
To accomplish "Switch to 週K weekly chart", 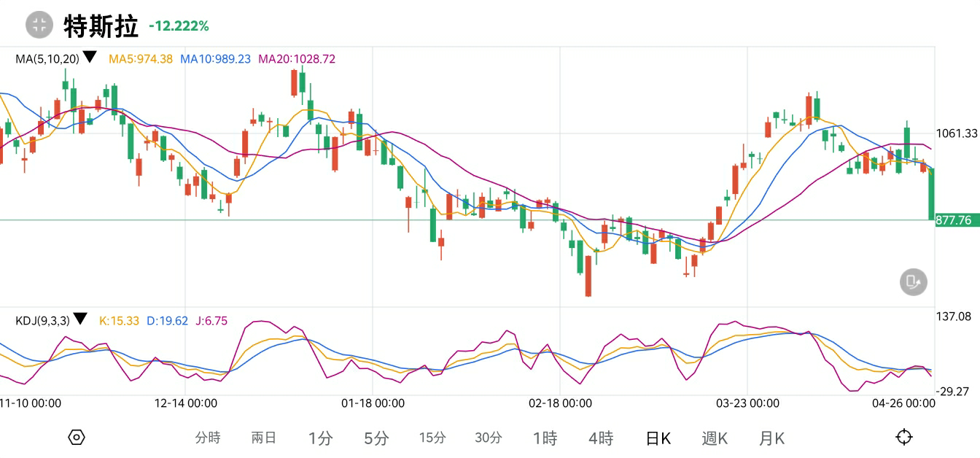I will click(x=715, y=438).
